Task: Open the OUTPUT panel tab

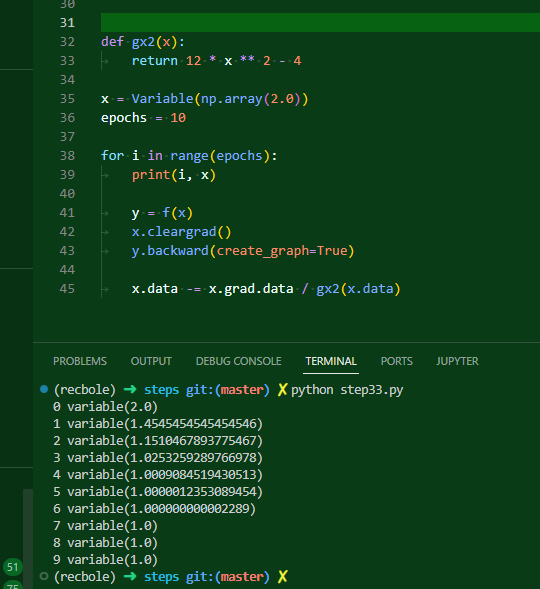Action: [x=151, y=361]
